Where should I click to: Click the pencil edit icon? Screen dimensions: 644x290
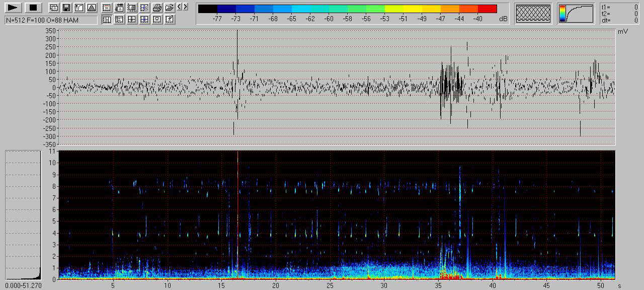point(170,20)
